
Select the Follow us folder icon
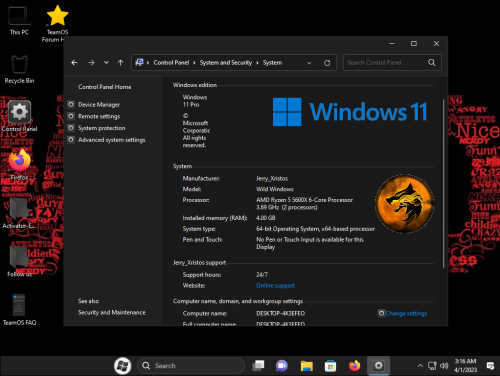(19, 261)
